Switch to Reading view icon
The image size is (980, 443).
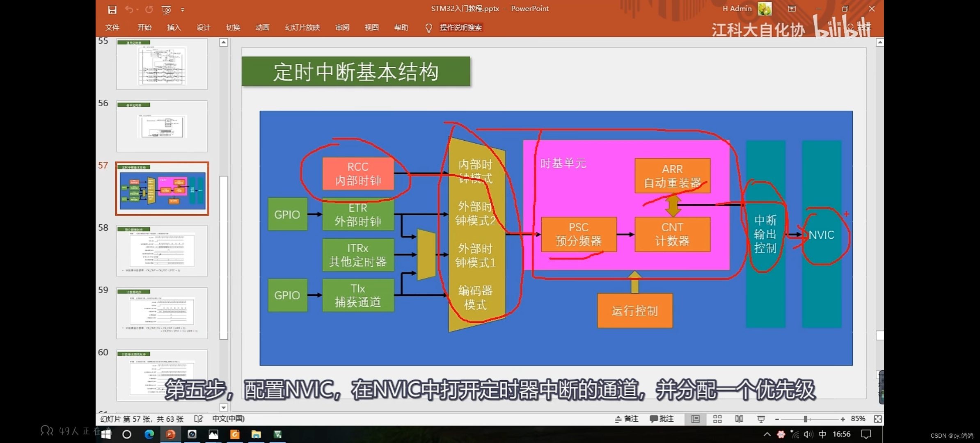click(739, 419)
